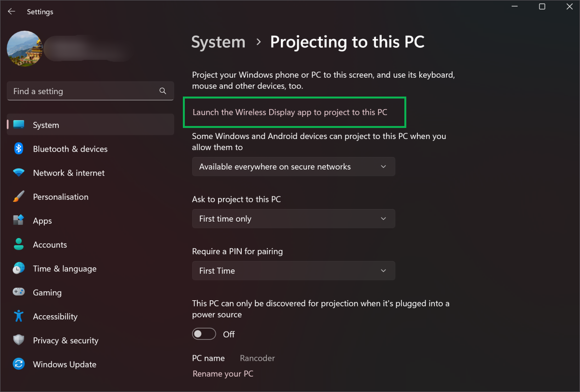Open the Require a PIN for pairing dropdown
The height and width of the screenshot is (392, 580).
point(293,271)
